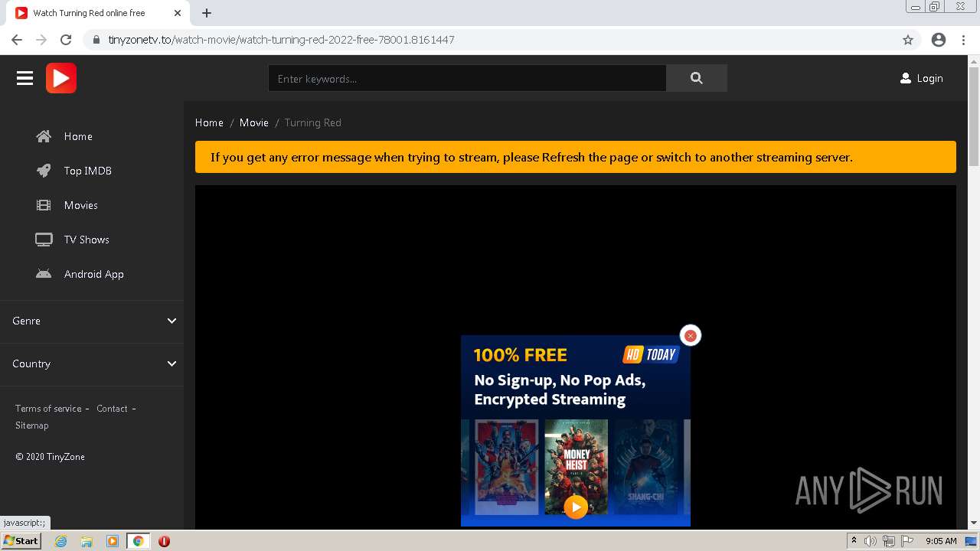This screenshot has height=551, width=980.
Task: Click the Enter keywords search field
Action: 467,78
